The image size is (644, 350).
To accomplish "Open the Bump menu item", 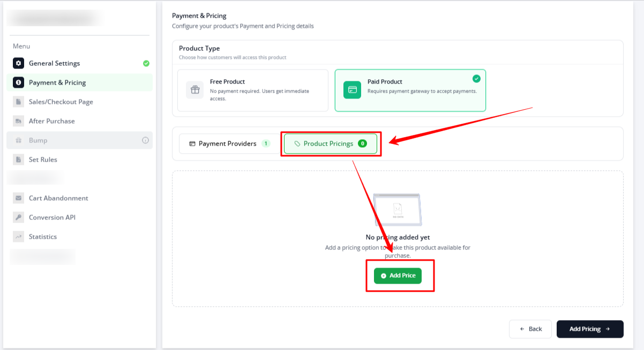I will pos(80,140).
